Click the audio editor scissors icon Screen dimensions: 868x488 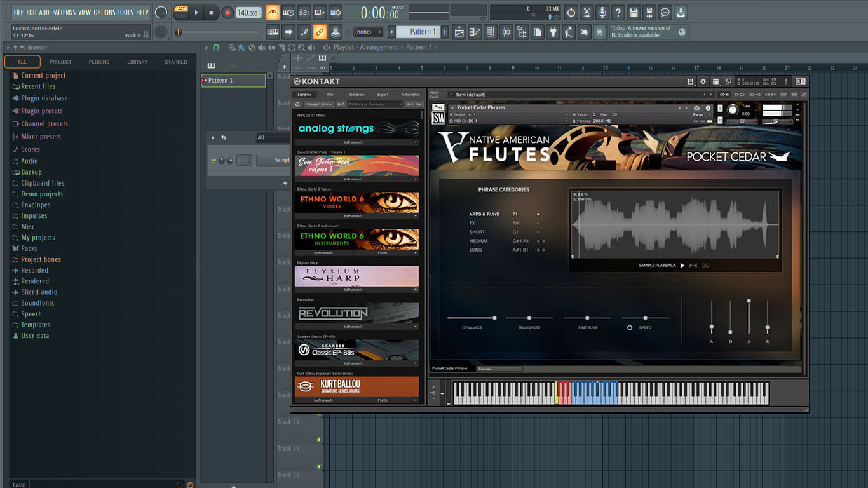[x=587, y=12]
